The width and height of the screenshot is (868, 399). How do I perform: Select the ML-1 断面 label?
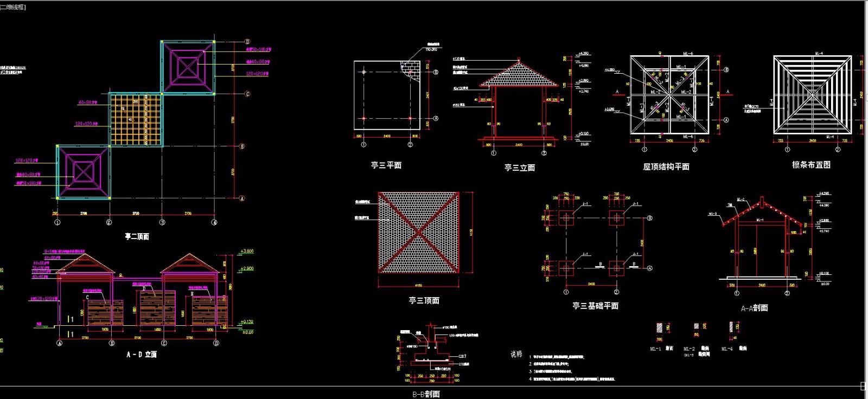pos(661,349)
